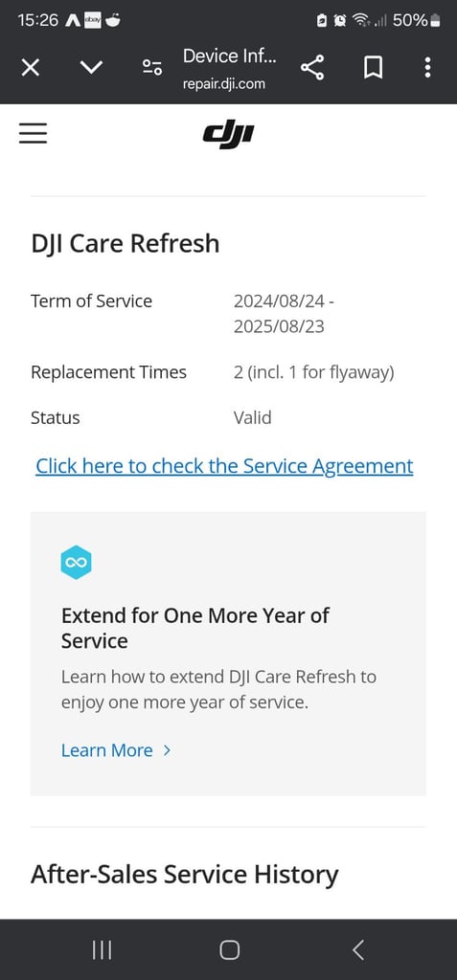Tap the DJI logo
Image resolution: width=457 pixels, height=980 pixels.
[x=228, y=134]
